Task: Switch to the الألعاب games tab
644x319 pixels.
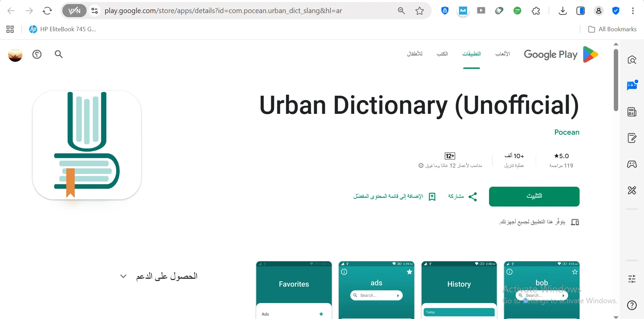Action: point(502,54)
